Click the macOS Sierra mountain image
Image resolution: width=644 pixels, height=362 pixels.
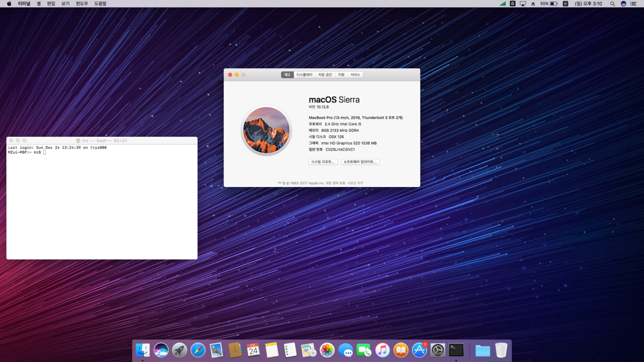pos(267,130)
